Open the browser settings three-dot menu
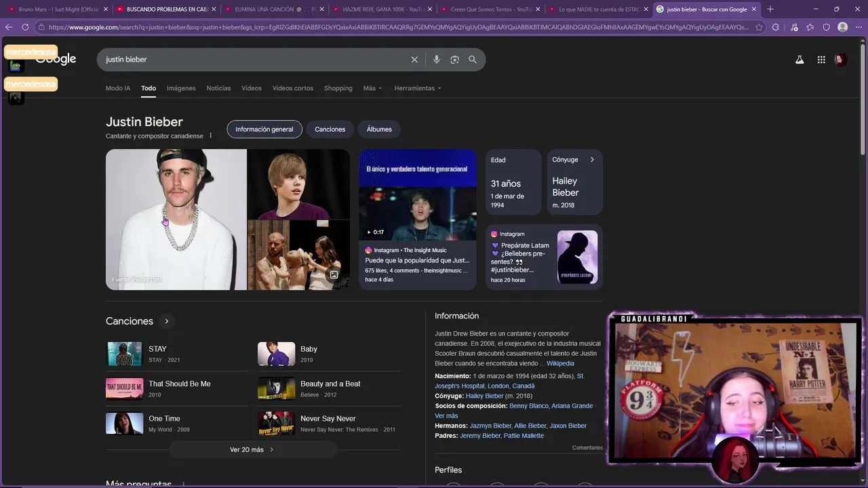 coord(859,27)
